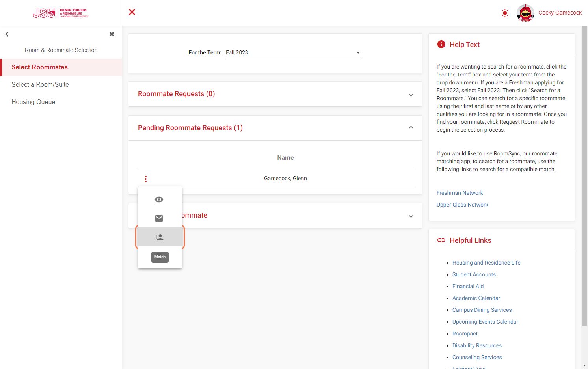Collapse the Pending Roommate Requests (1) section
This screenshot has width=588, height=369.
275,128
